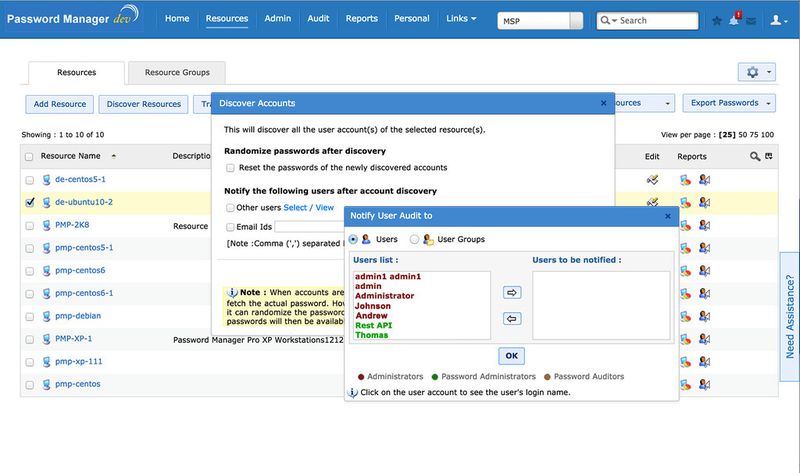Image resolution: width=800 pixels, height=473 pixels.
Task: Open user access report for pmp-centos6-1
Action: tap(704, 293)
